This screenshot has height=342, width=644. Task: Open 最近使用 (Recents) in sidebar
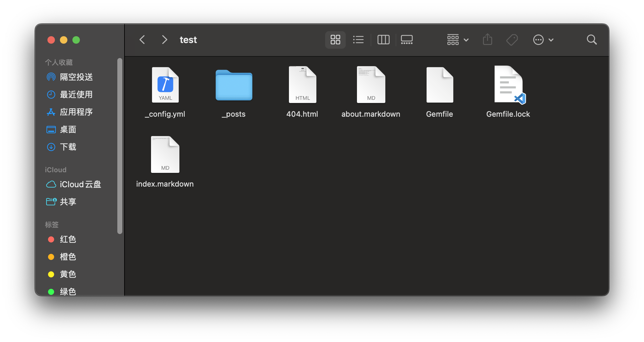click(76, 95)
